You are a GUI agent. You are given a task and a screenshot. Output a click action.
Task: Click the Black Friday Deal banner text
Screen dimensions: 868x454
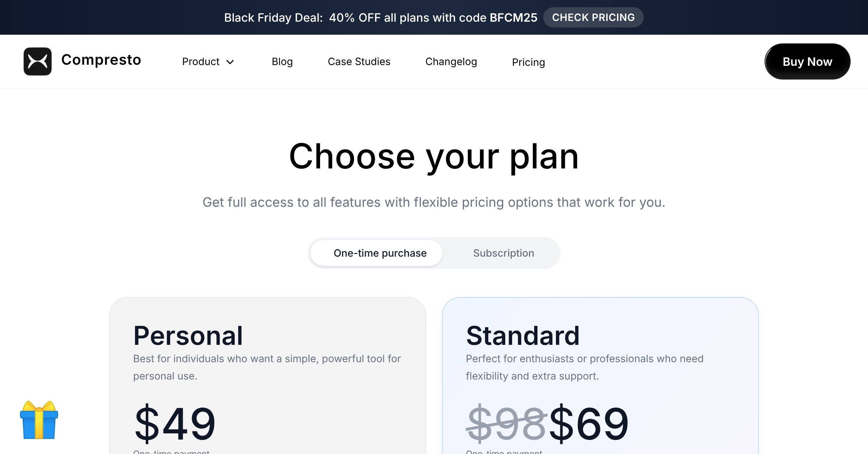pos(380,17)
